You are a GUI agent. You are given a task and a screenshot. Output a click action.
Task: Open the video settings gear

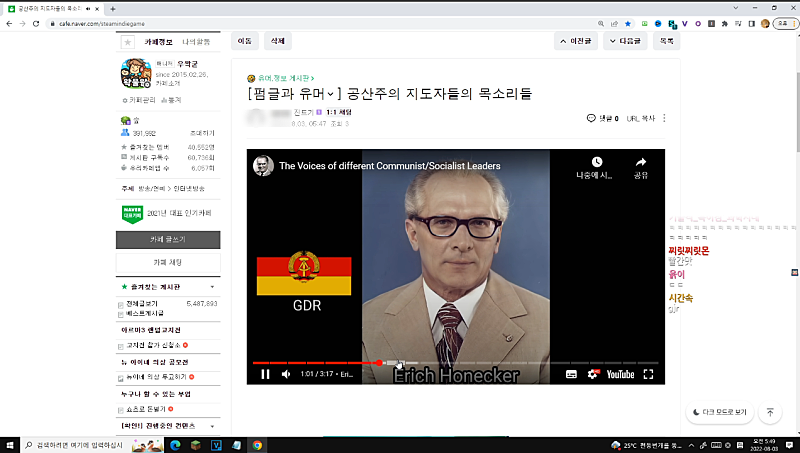tap(593, 375)
